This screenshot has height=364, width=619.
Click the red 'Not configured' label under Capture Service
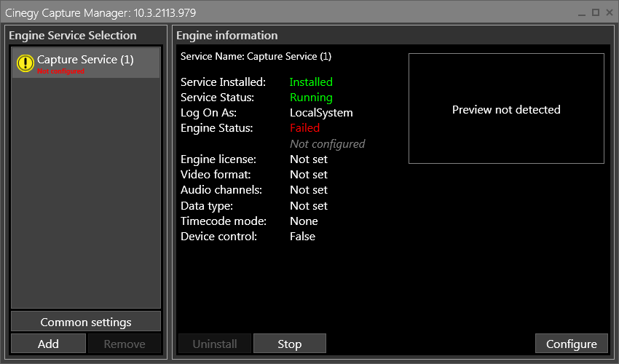60,71
